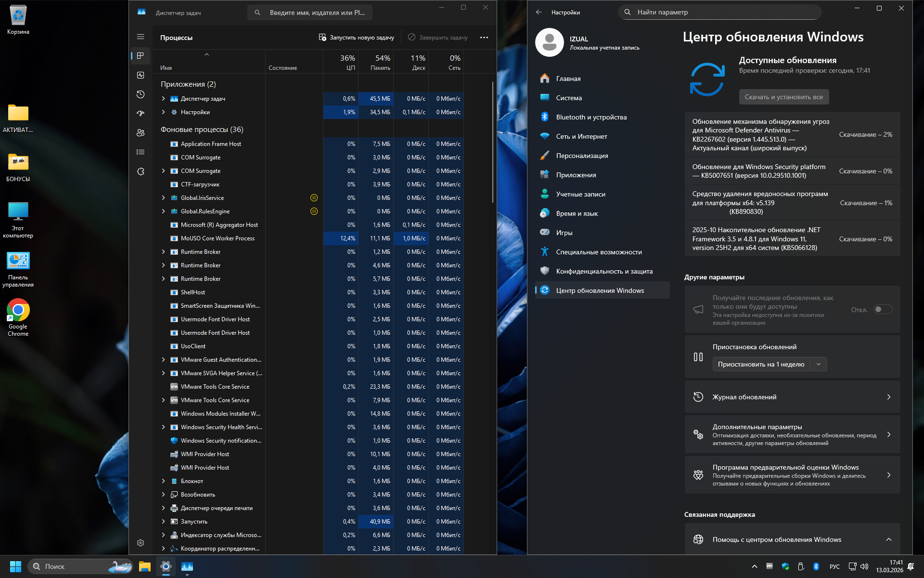Open the Performance tab icon in Task Manager sidebar
The height and width of the screenshot is (578, 924).
141,75
